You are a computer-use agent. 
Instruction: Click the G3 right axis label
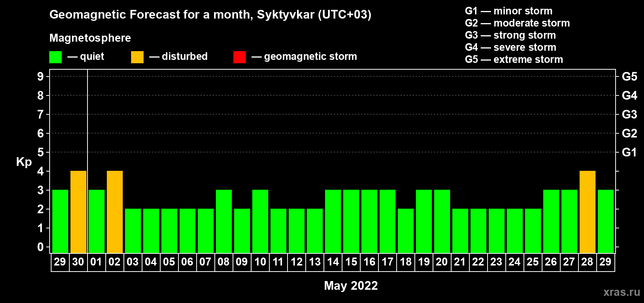coord(630,114)
